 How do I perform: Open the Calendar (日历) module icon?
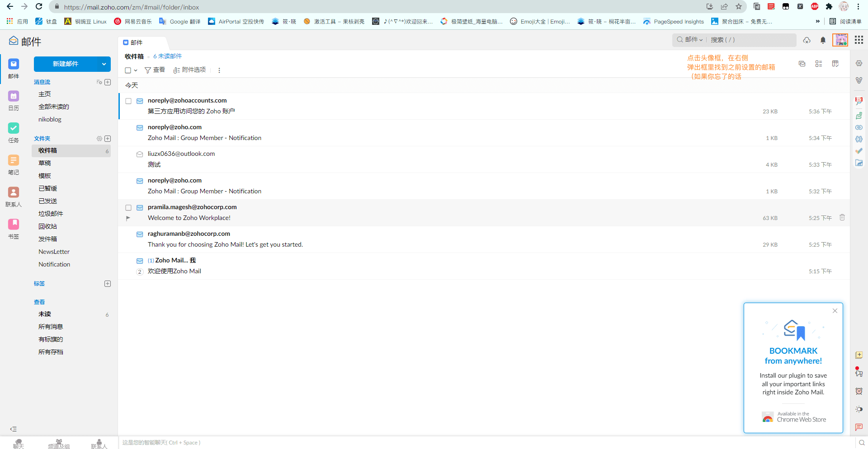(x=14, y=96)
